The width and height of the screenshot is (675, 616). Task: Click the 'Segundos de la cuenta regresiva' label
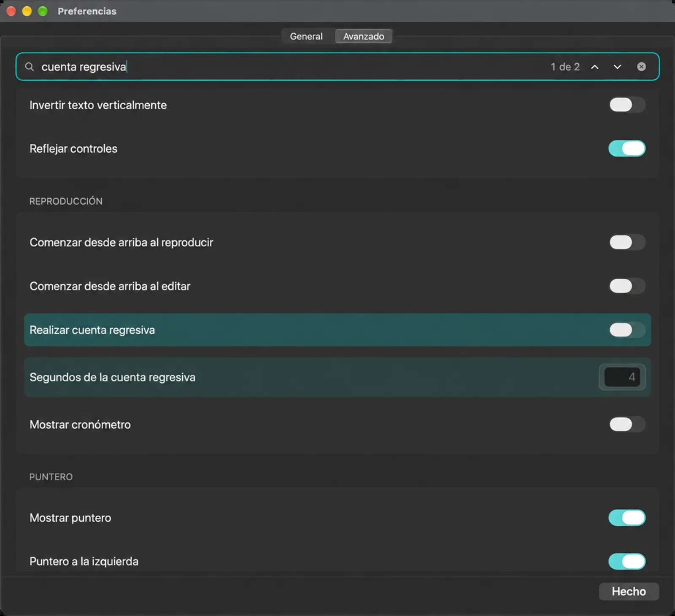pyautogui.click(x=112, y=377)
